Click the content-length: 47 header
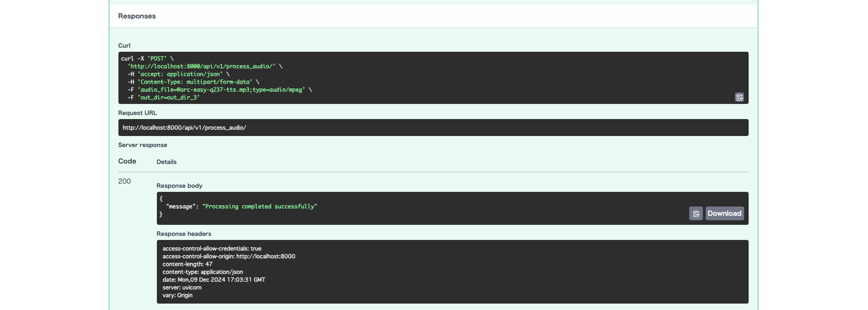The width and height of the screenshot is (868, 310). [188, 264]
